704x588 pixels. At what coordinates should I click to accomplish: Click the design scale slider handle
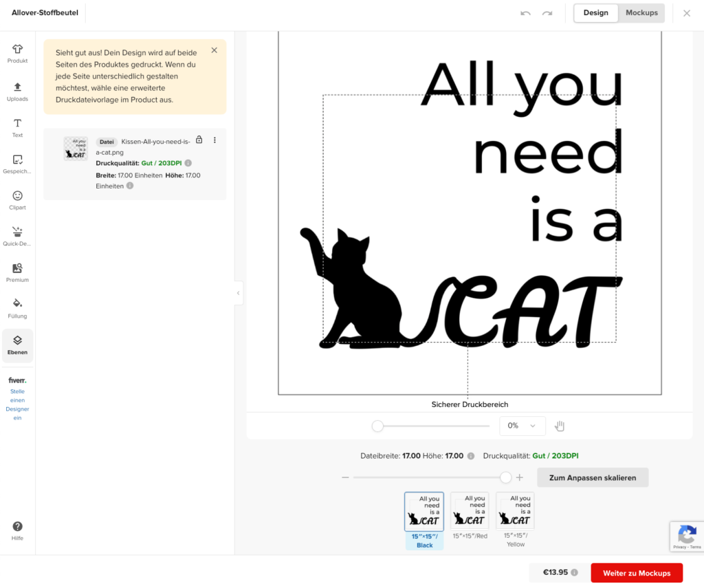click(506, 477)
